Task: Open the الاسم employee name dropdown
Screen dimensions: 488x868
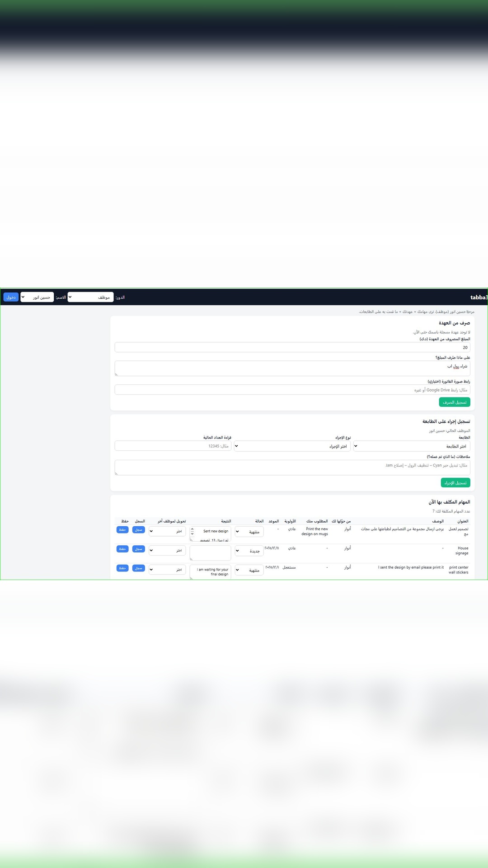Action: 37,297
